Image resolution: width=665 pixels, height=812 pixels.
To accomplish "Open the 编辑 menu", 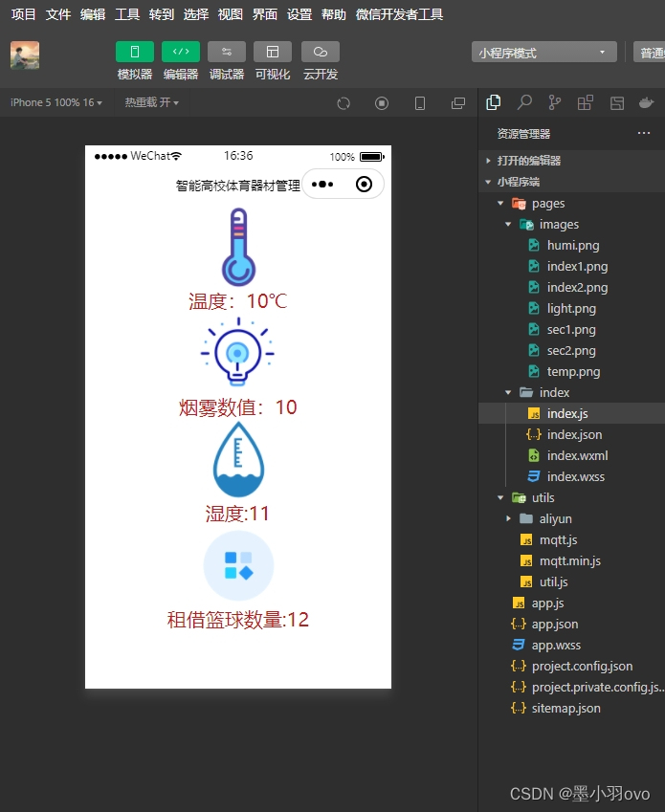I will click(x=93, y=14).
